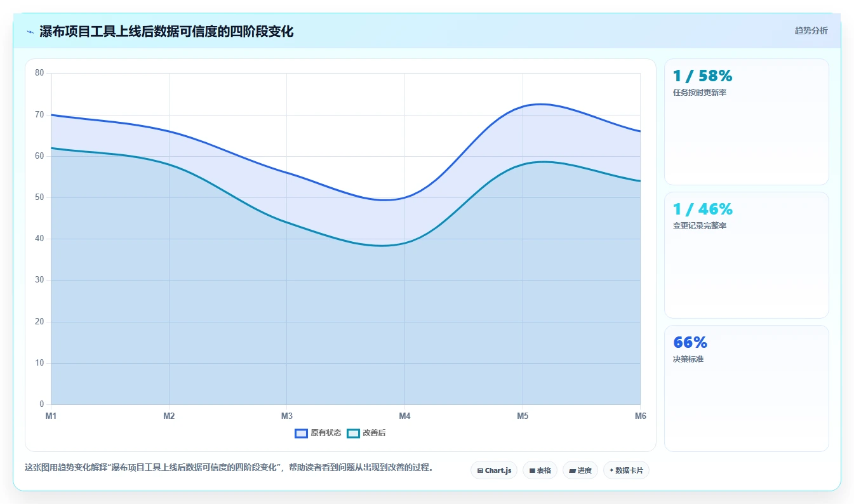Click the chart title 瀑布项目工具上线后数据可信度的四阶段变化
The height and width of the screenshot is (504, 854).
[166, 31]
